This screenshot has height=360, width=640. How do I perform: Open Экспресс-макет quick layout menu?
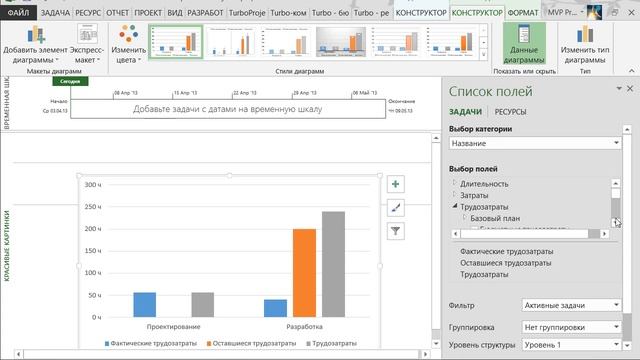87,45
